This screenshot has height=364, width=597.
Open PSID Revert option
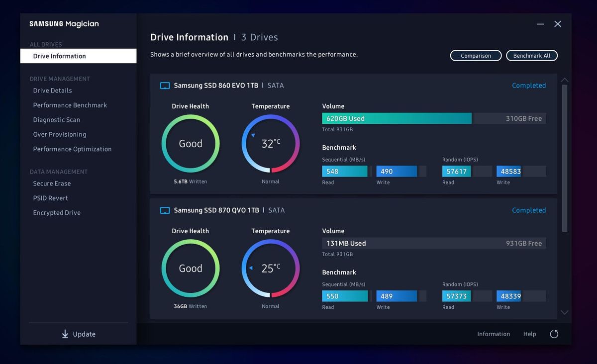(x=50, y=198)
